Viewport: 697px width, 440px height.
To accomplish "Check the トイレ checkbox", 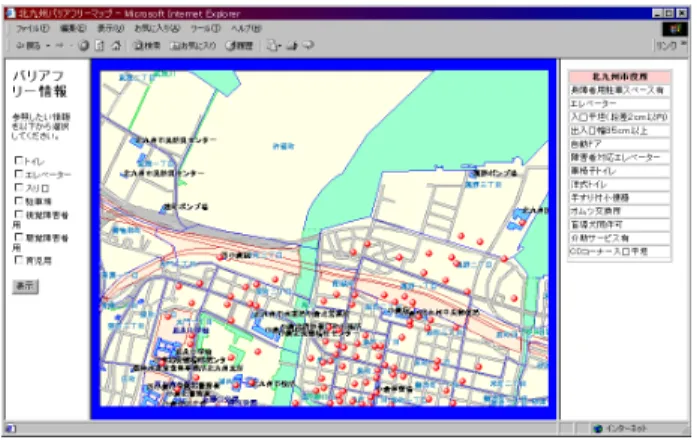I will point(19,160).
